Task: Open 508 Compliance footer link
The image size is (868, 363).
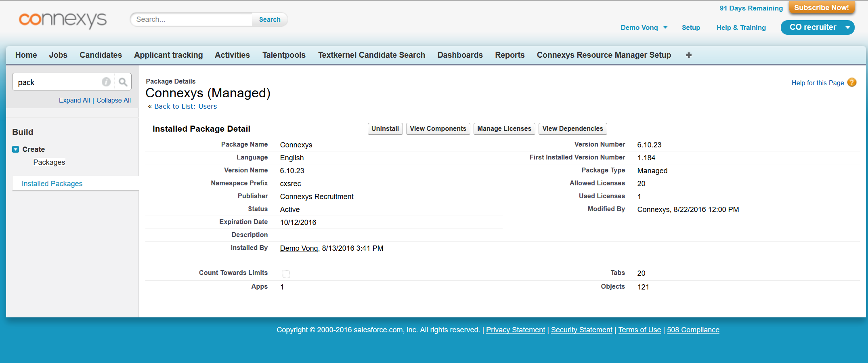Action: tap(693, 330)
